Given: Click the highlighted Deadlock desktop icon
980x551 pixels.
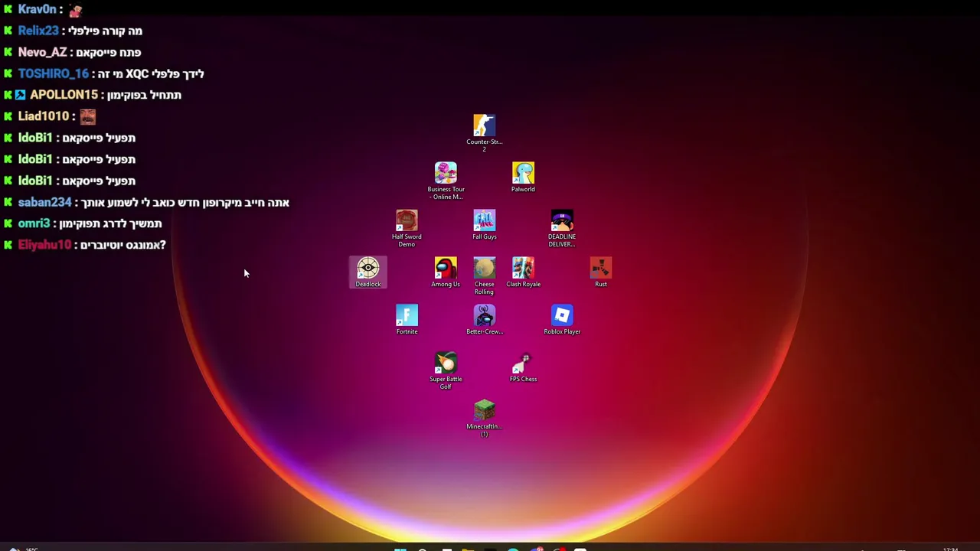Looking at the screenshot, I should tap(367, 272).
